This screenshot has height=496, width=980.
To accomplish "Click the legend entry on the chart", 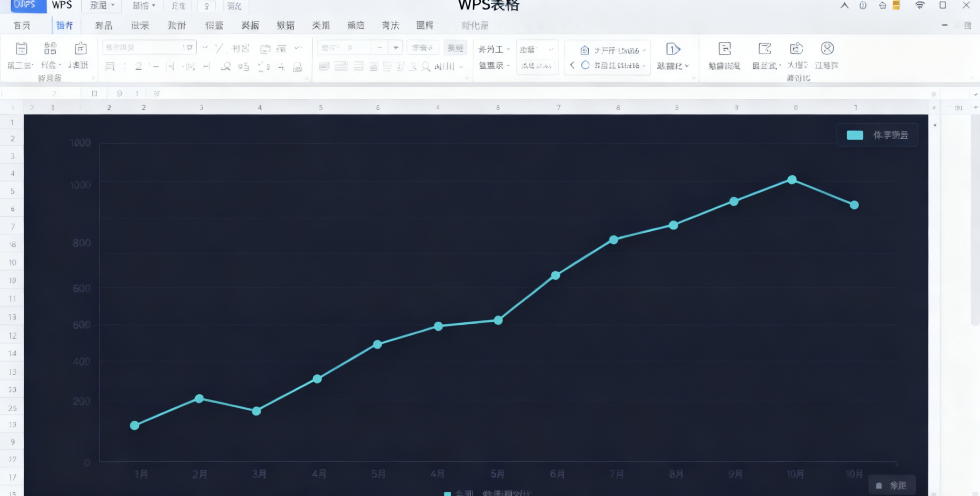I will [877, 135].
